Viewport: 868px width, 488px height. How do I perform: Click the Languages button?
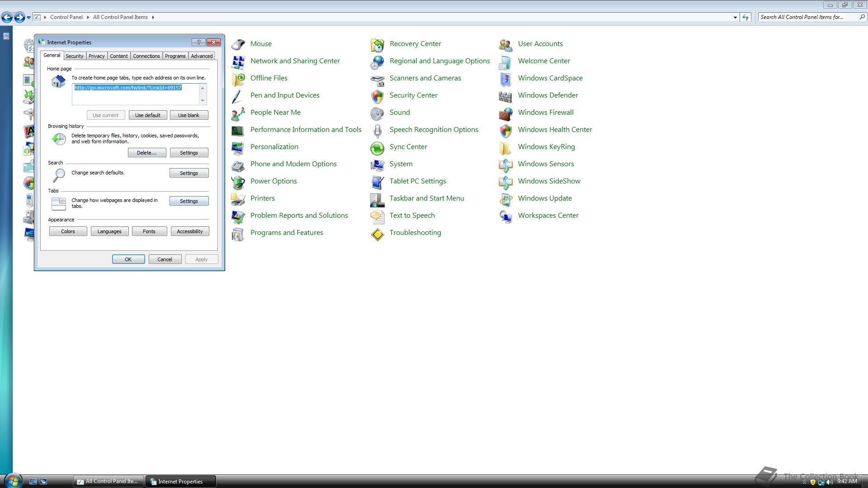coord(109,231)
